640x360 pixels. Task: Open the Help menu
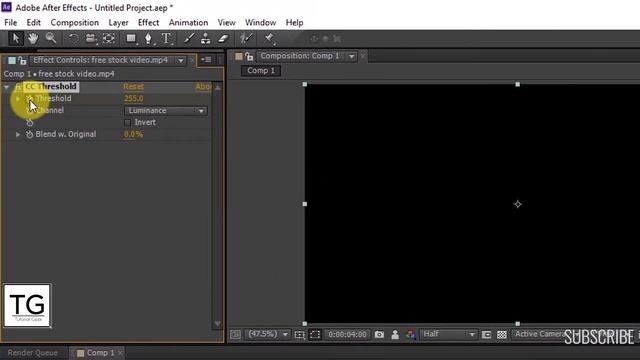tap(294, 22)
